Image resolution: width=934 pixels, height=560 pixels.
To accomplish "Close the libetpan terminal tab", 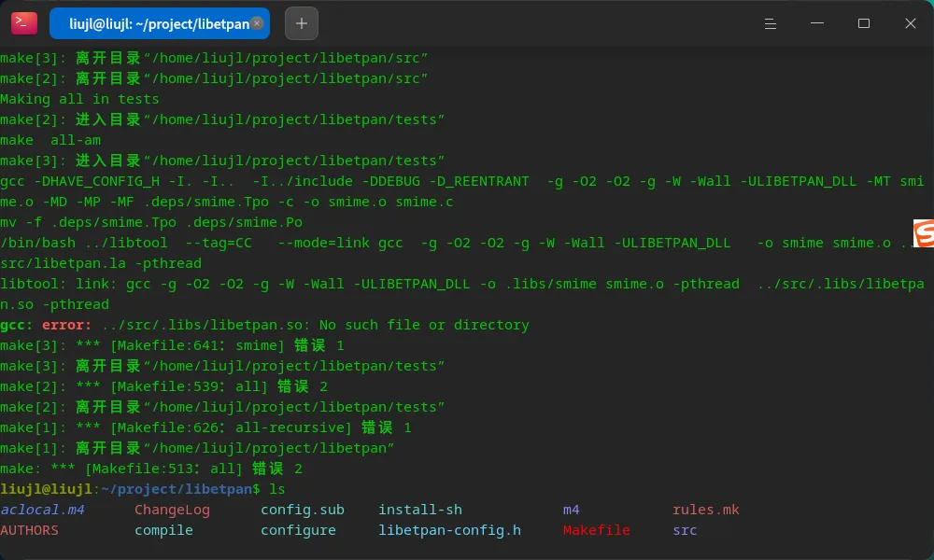I will pyautogui.click(x=257, y=23).
